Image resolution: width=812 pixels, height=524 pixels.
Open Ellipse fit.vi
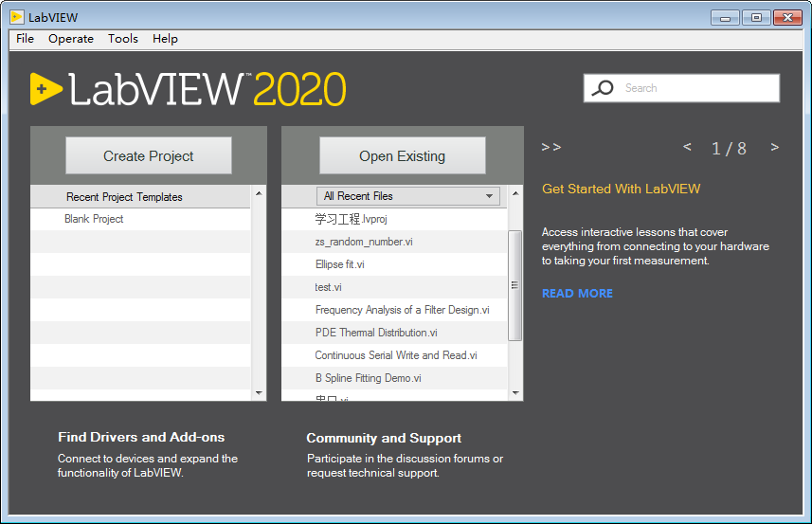click(394, 264)
